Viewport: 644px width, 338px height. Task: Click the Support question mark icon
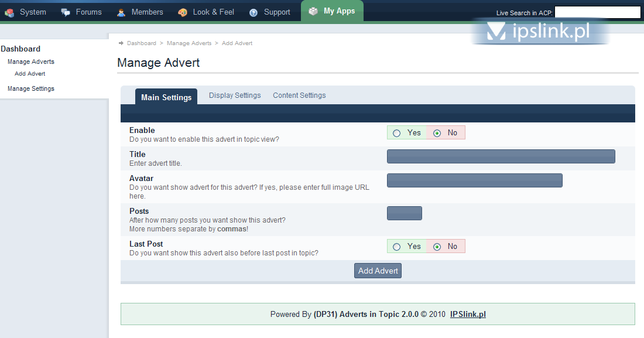[254, 12]
